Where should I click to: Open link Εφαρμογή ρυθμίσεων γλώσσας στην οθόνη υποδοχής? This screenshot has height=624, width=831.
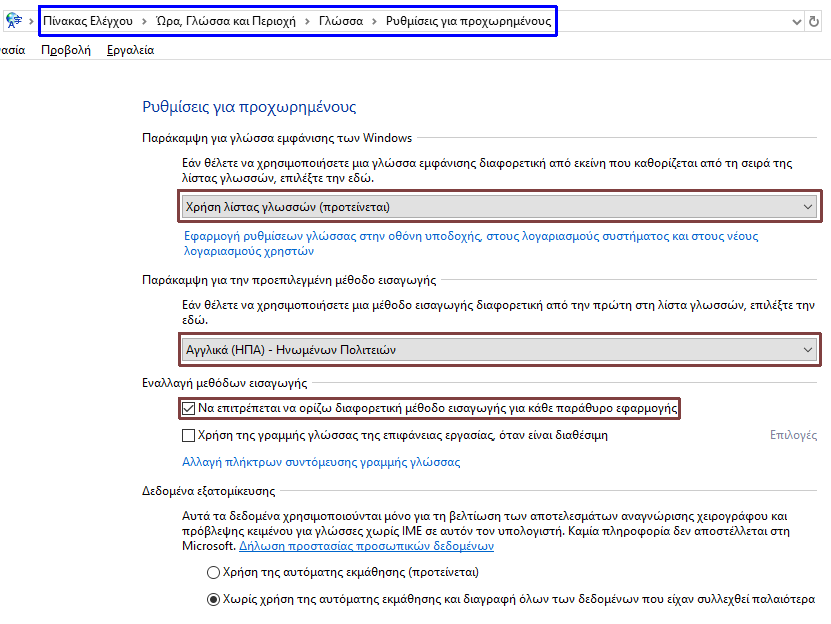point(471,243)
